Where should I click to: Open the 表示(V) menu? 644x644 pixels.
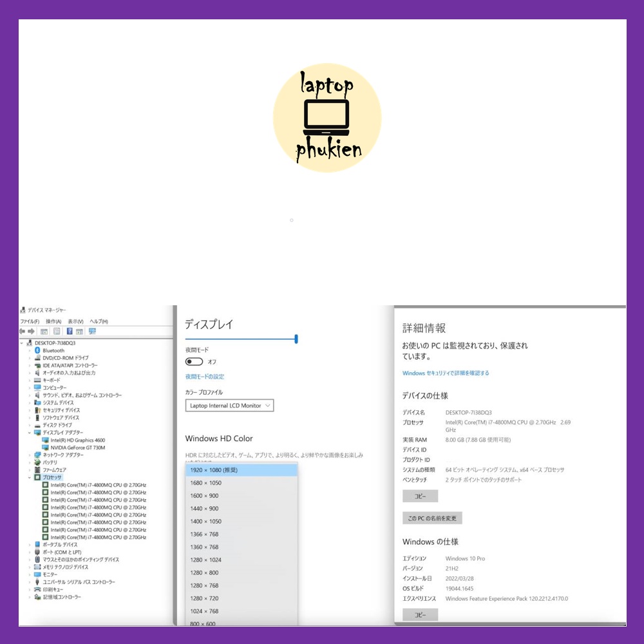[75, 321]
